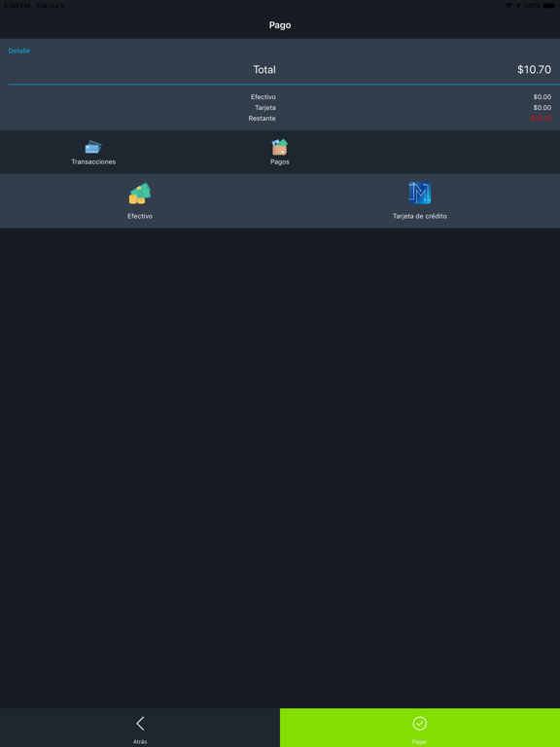Click the Tarjeta de crédito label
Image resolution: width=560 pixels, height=747 pixels.
tap(420, 216)
